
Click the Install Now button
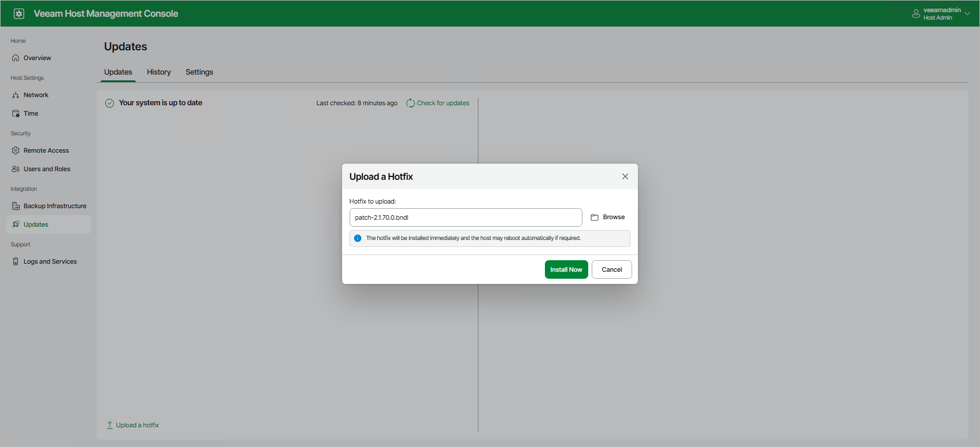(566, 269)
